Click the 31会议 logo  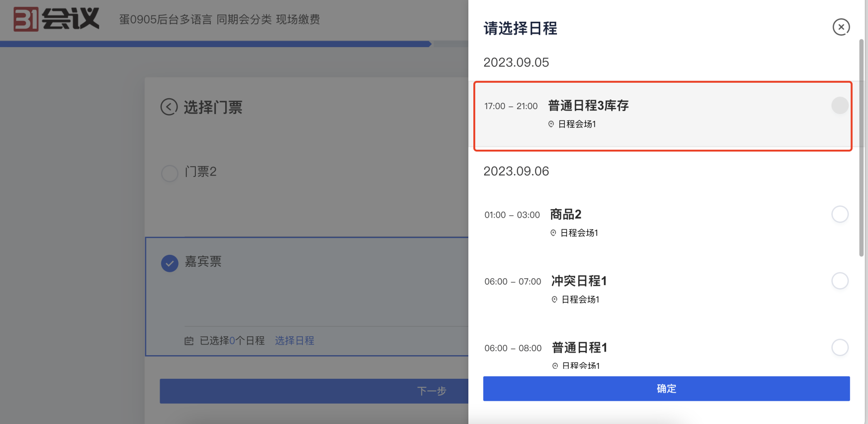click(56, 19)
